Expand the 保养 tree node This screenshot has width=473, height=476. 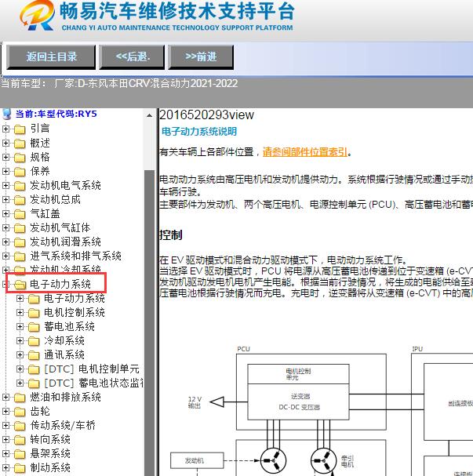(x=5, y=171)
